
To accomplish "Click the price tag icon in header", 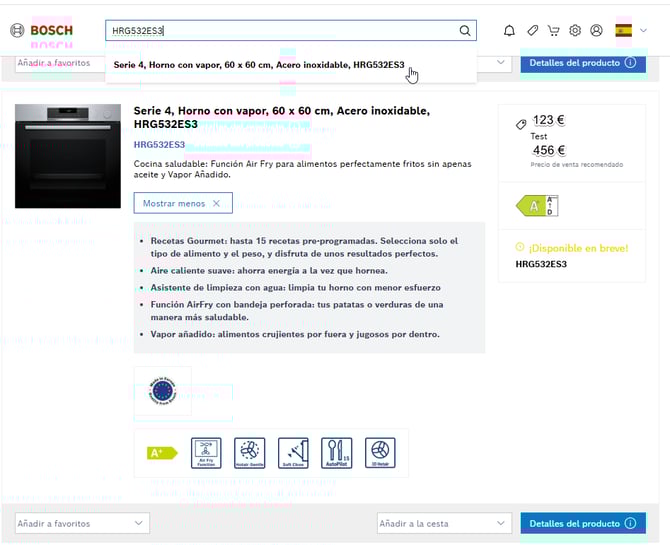I will click(532, 31).
